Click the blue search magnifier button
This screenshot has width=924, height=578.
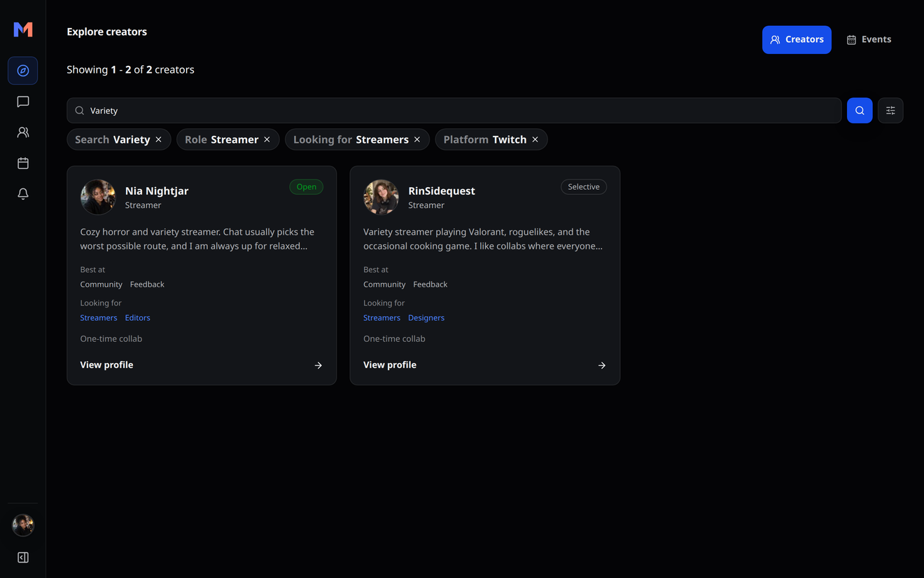tap(860, 111)
